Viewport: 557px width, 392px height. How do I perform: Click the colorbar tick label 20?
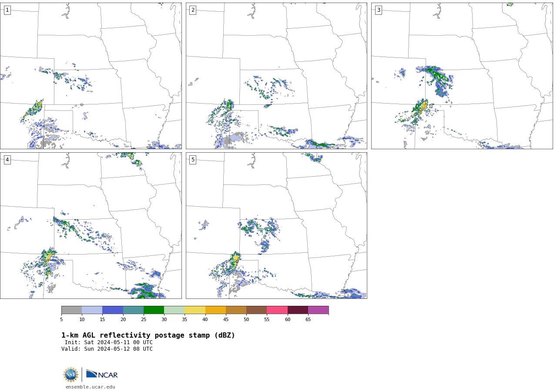[x=123, y=320]
